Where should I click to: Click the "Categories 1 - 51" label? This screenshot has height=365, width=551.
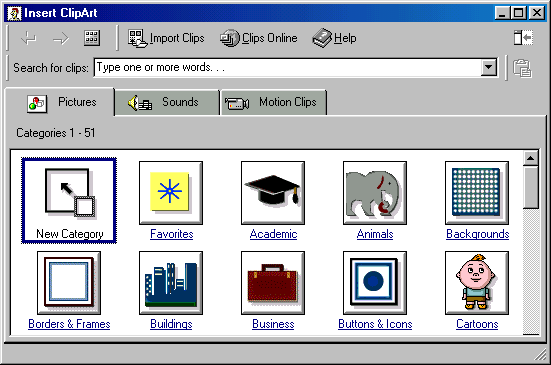[x=56, y=133]
